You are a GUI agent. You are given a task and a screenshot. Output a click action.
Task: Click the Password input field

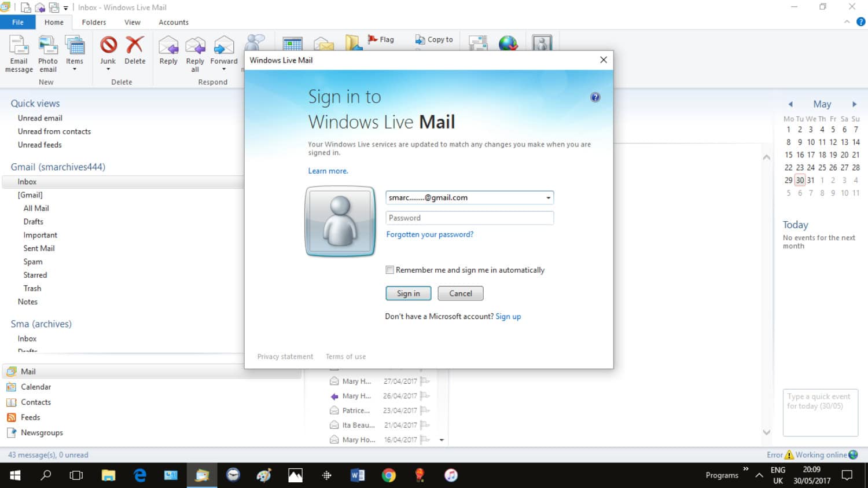tap(470, 218)
